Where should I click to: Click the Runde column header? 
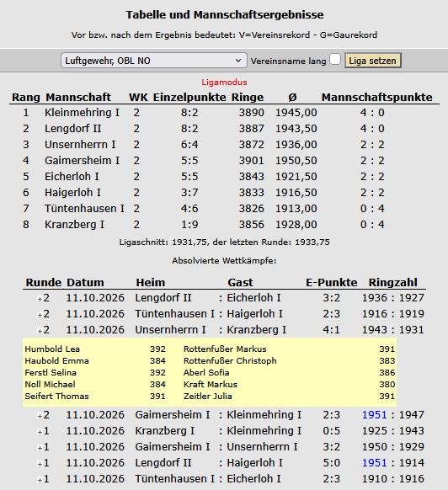tap(44, 282)
